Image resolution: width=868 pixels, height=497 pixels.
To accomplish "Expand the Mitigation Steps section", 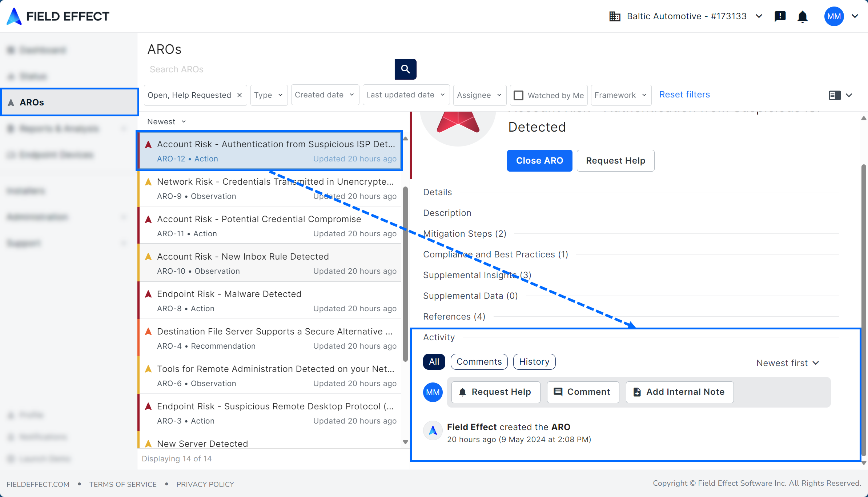I will pos(465,234).
